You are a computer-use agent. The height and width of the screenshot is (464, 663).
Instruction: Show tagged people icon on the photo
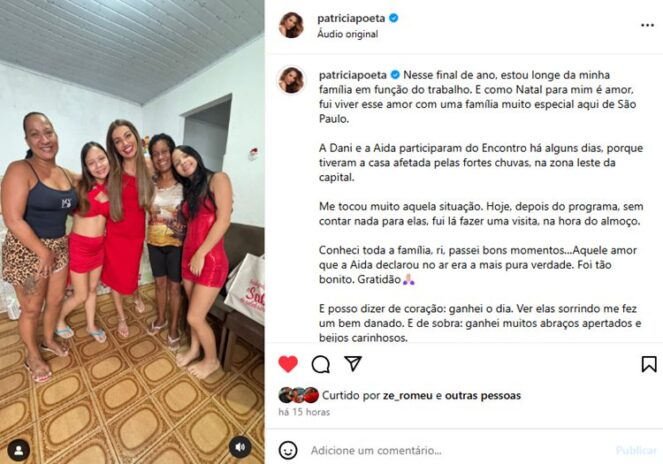point(19,450)
